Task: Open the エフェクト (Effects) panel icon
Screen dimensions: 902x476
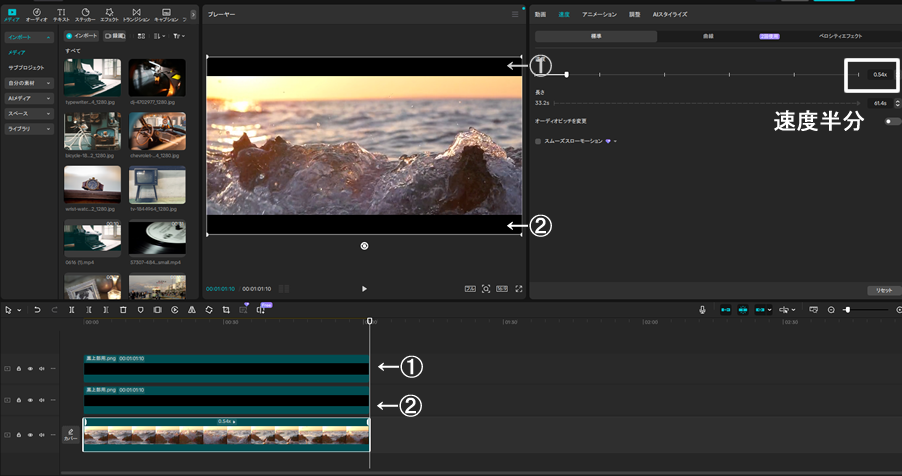Action: [x=111, y=14]
